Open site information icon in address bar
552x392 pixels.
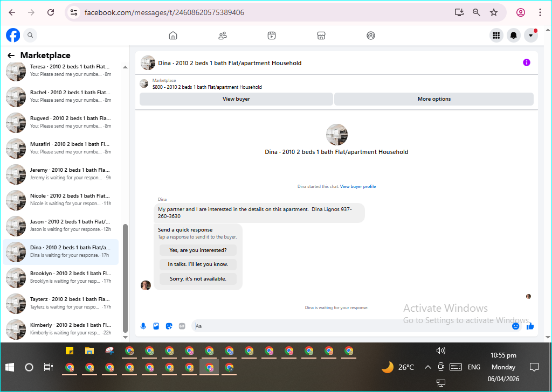click(73, 13)
